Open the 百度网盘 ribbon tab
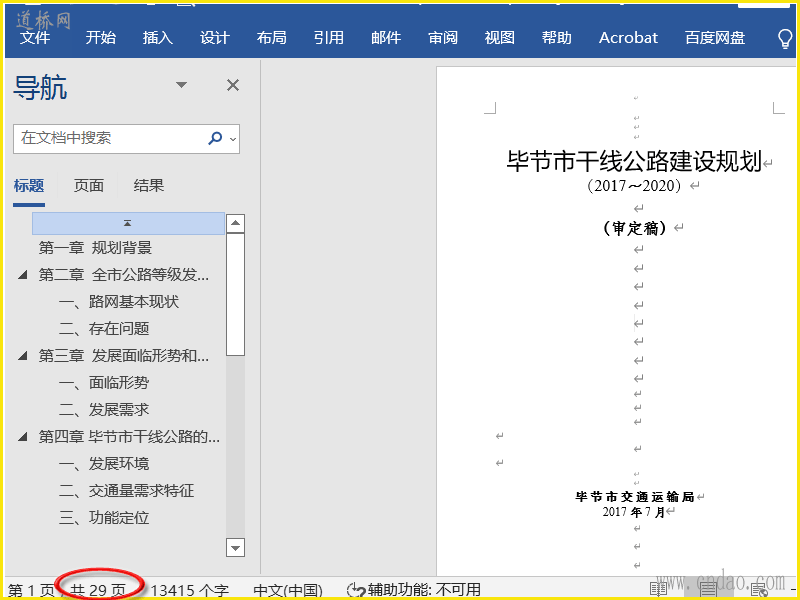This screenshot has height=600, width=800. point(715,37)
